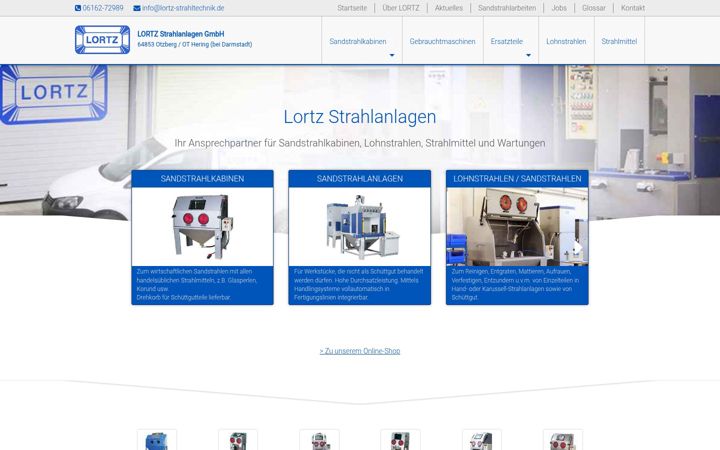Image resolution: width=720 pixels, height=450 pixels.
Task: Click the Sandstrahlkabinen description starting 'Zum wirtschaftlichen Sandstrahlen'
Action: 197,284
